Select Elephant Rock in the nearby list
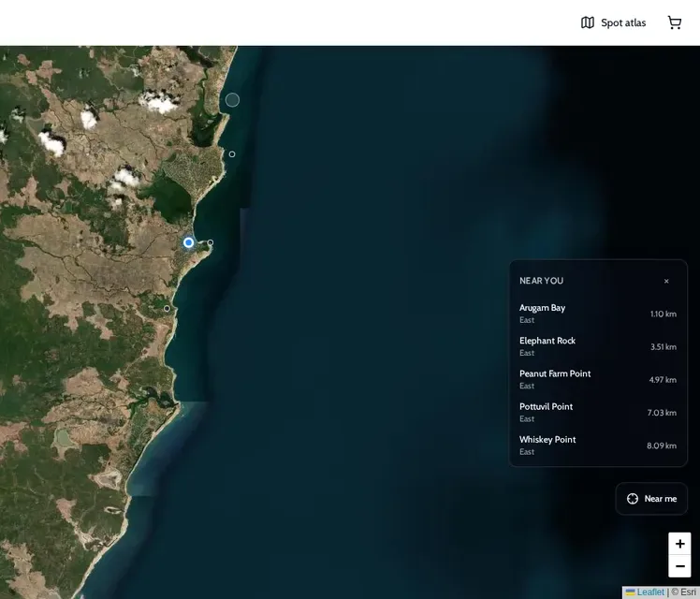Viewport: 700px width, 599px height. pyautogui.click(x=598, y=347)
